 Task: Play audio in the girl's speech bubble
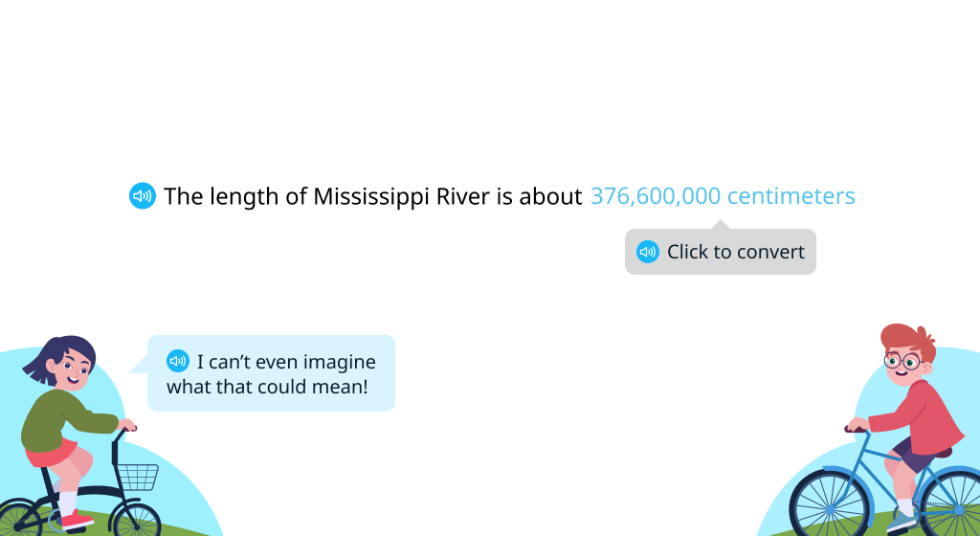point(178,361)
